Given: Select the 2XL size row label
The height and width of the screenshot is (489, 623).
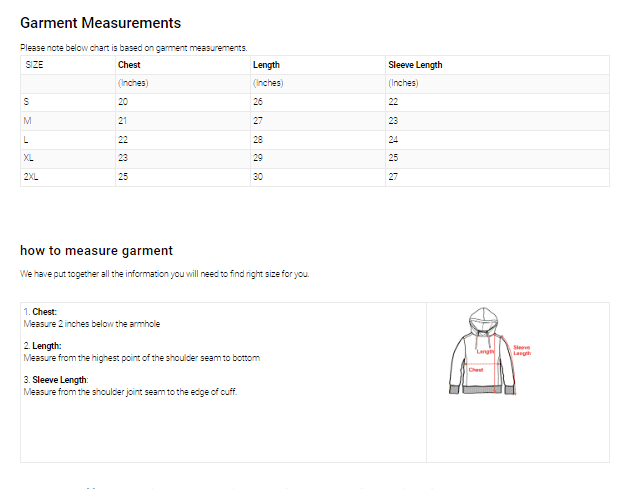Looking at the screenshot, I should pyautogui.click(x=31, y=177).
